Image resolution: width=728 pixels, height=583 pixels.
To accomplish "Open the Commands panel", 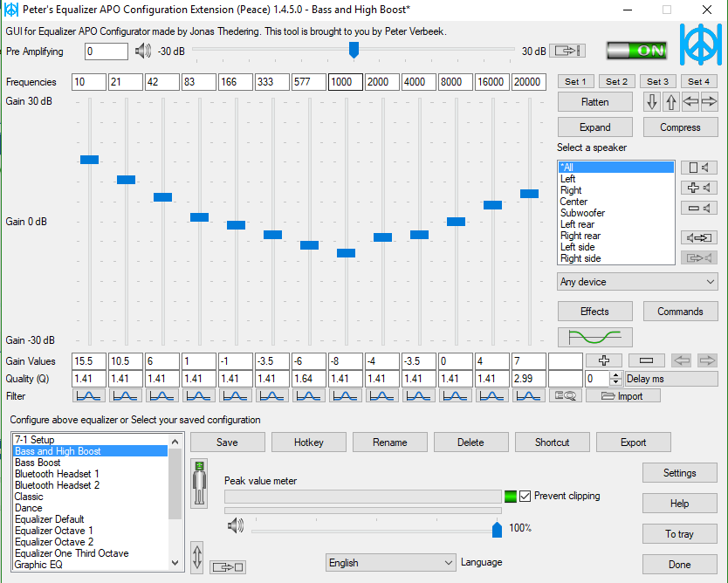I will point(680,312).
